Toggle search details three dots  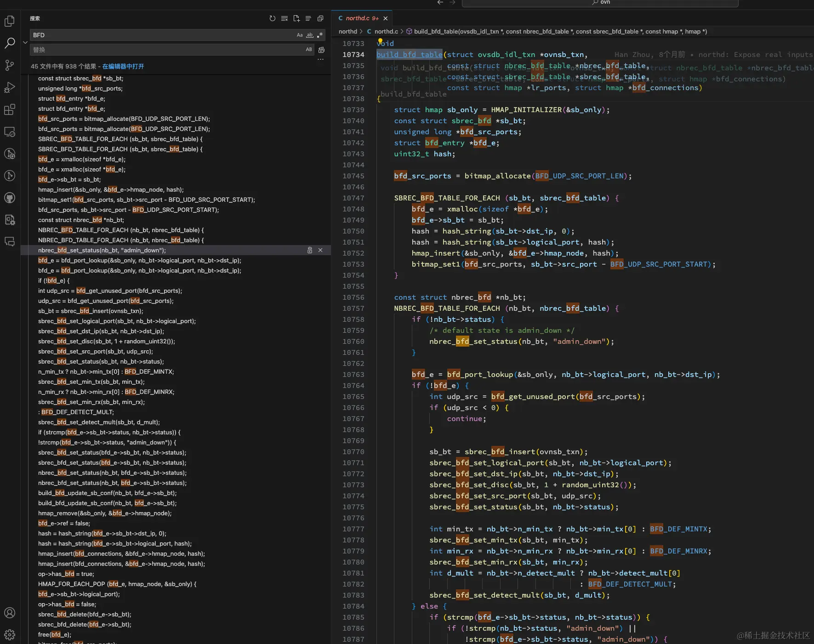[320, 59]
